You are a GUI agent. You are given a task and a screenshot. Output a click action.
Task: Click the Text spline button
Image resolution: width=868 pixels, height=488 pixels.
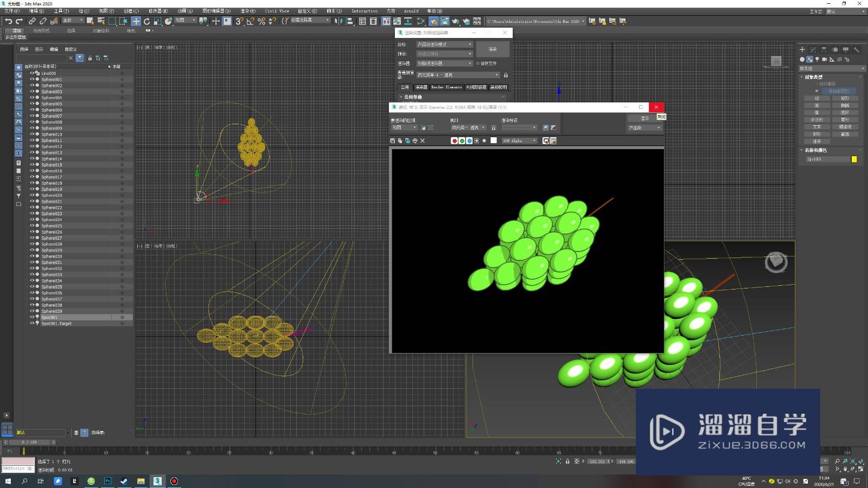(x=817, y=127)
